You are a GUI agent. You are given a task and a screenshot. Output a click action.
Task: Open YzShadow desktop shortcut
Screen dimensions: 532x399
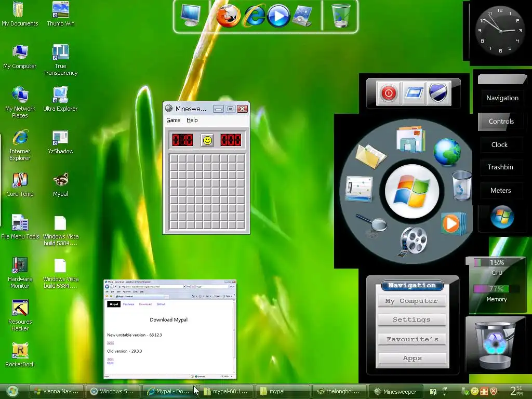click(60, 142)
